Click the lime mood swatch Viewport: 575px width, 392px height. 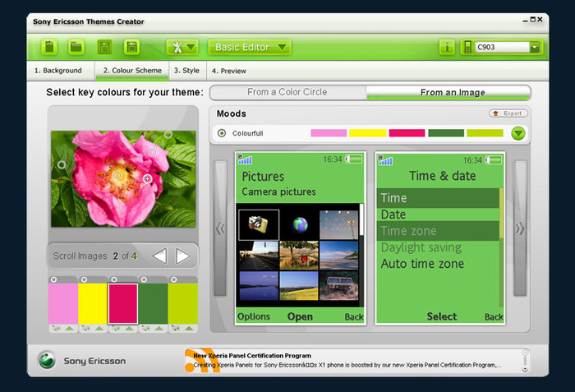tap(485, 133)
